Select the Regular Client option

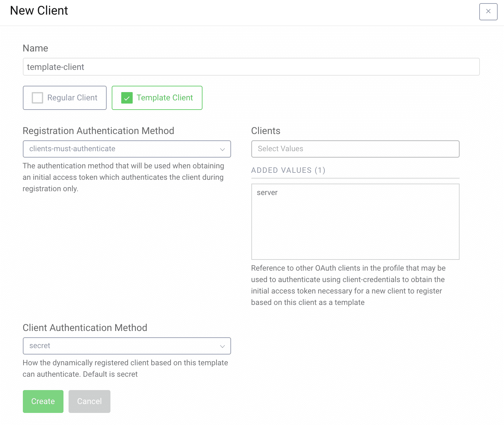pos(65,98)
